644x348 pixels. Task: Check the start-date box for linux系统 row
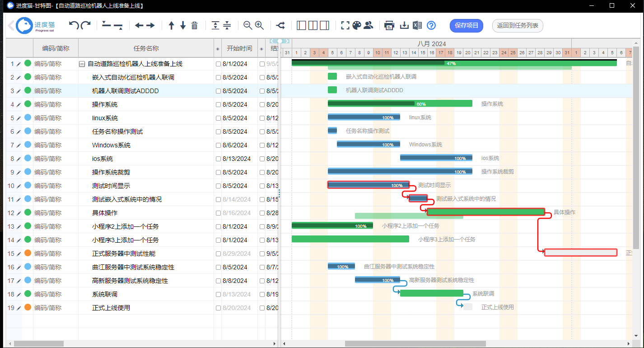click(x=219, y=118)
